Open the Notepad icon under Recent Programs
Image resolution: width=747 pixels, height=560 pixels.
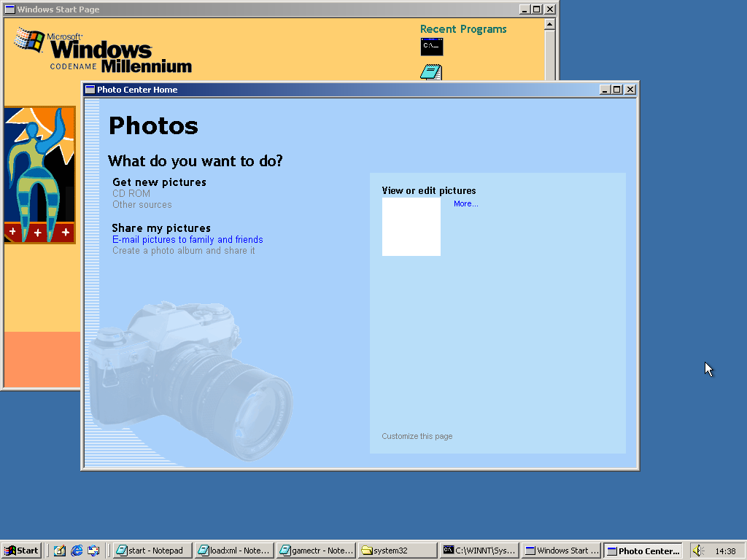[x=431, y=72]
